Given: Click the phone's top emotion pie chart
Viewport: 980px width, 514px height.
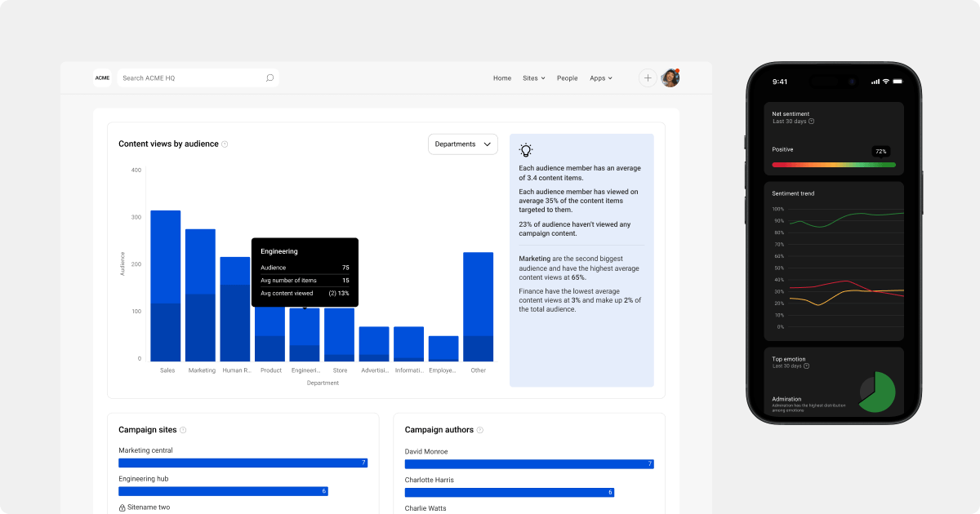Looking at the screenshot, I should click(876, 392).
